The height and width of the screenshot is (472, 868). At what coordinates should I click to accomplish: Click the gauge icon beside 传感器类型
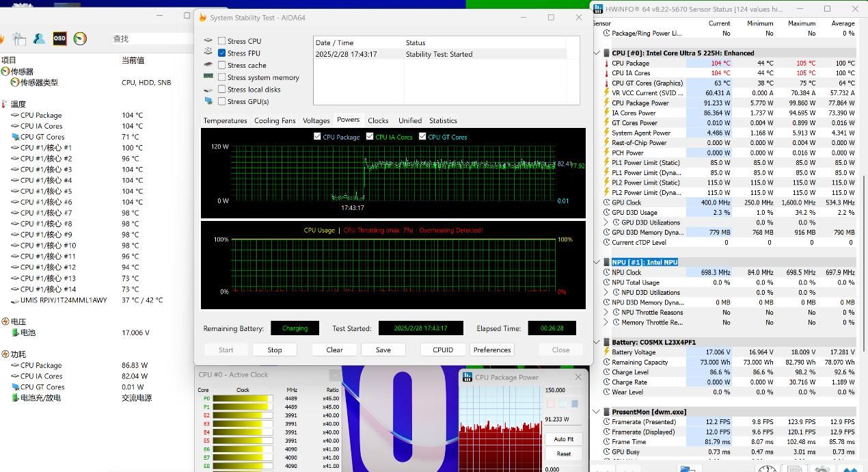click(14, 82)
